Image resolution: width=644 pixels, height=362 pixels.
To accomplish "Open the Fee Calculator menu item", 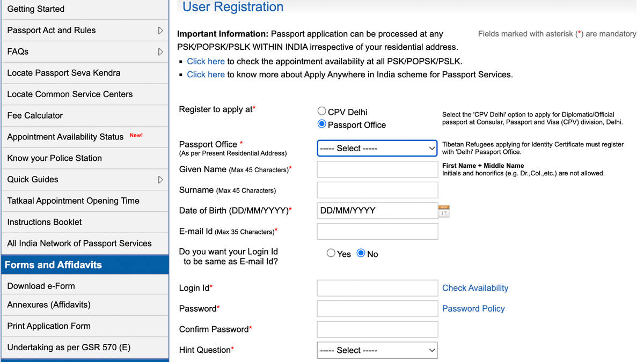I will [x=85, y=116].
